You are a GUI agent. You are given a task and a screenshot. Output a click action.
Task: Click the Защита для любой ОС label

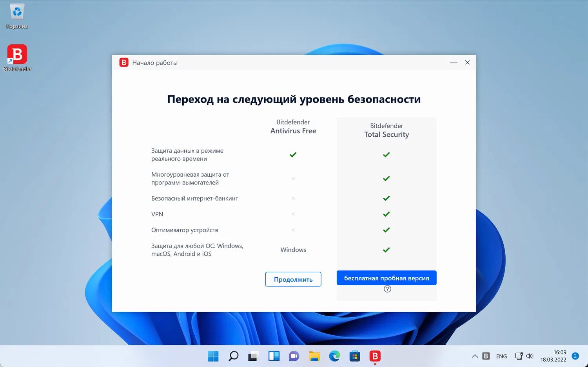197,250
